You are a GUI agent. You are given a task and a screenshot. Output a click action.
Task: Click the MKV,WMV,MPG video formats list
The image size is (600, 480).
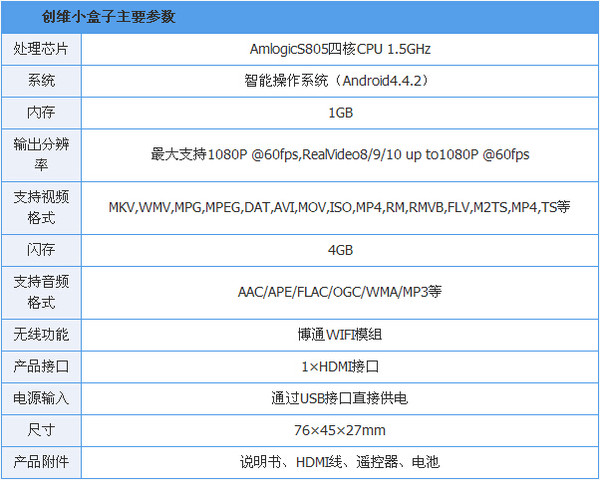pos(339,207)
